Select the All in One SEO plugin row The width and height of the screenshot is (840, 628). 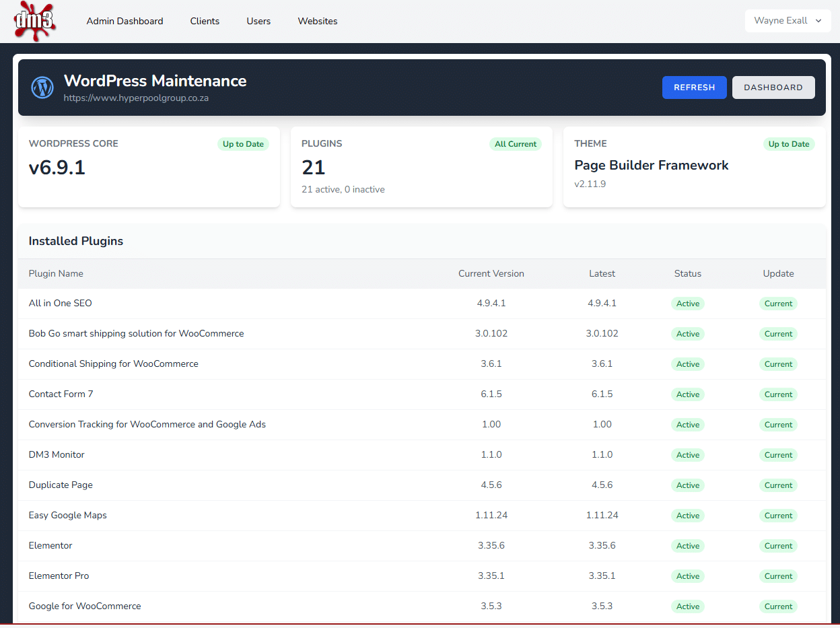coord(422,304)
